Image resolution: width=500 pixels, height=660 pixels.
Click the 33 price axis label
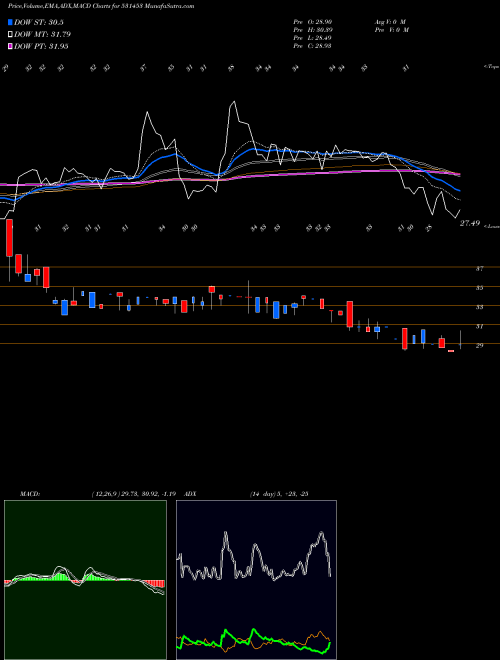(x=479, y=307)
